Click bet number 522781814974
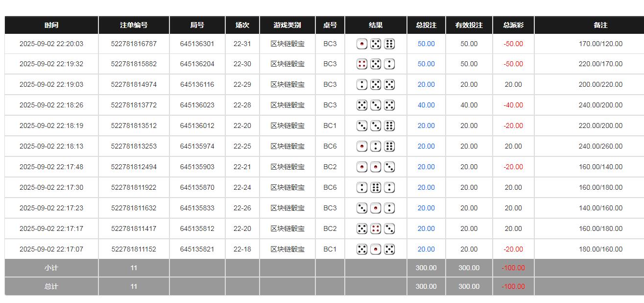 [134, 85]
